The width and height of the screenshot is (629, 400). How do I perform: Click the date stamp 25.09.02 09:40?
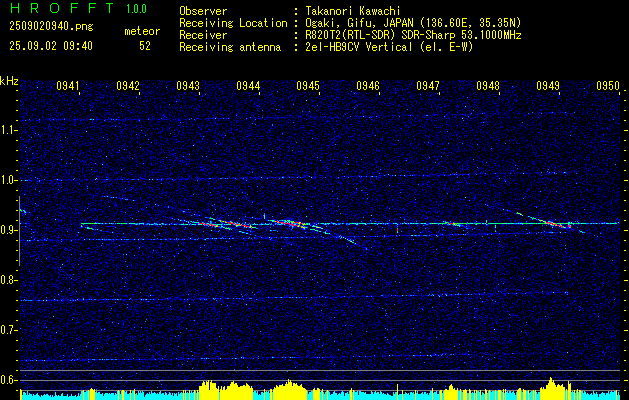coord(51,46)
